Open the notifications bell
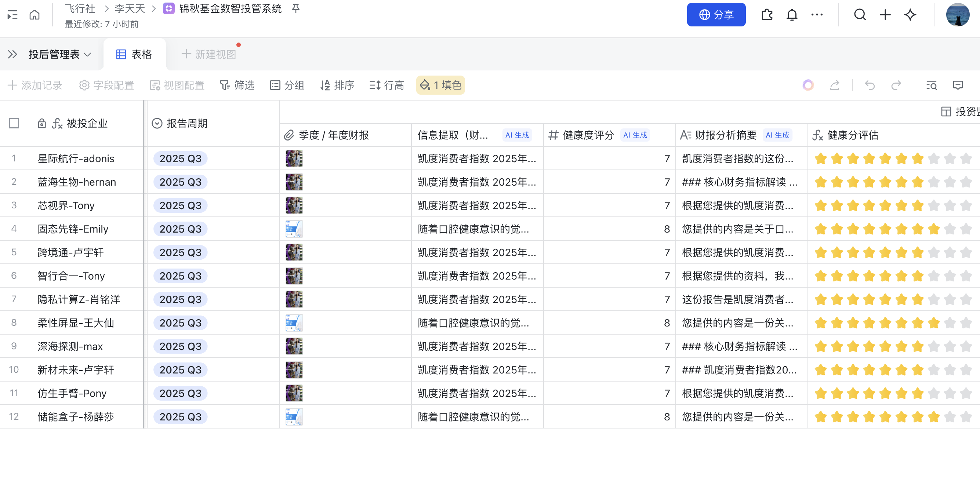This screenshot has width=980, height=496. coord(792,15)
